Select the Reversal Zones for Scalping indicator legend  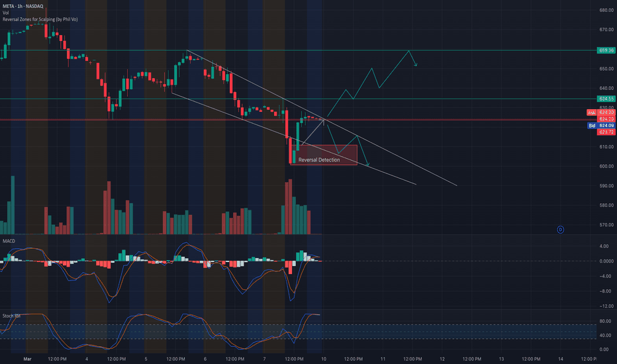coord(40,19)
